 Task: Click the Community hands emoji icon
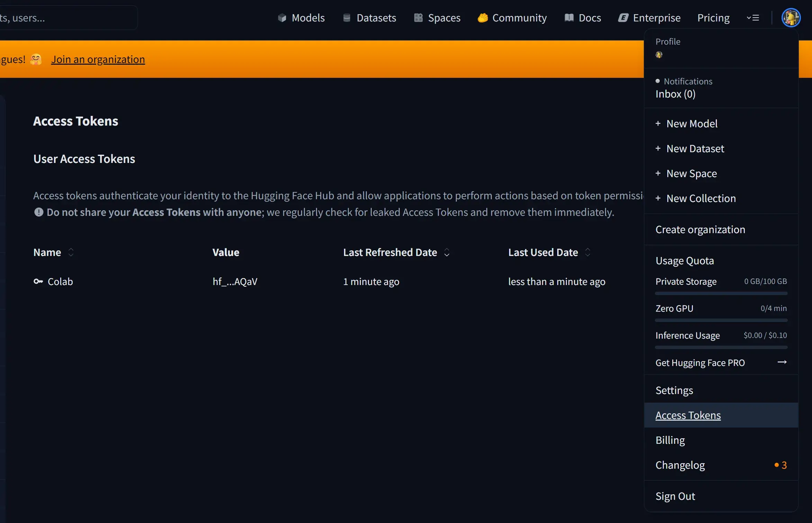click(482, 18)
